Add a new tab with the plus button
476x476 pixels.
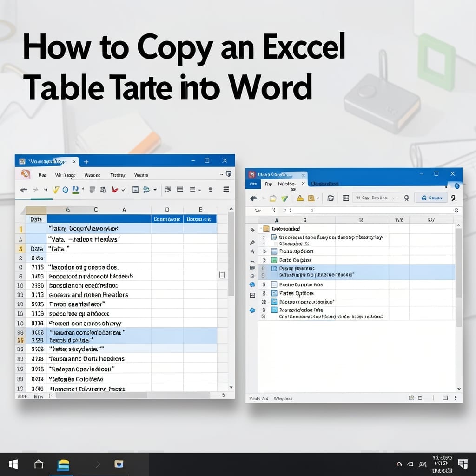point(86,162)
